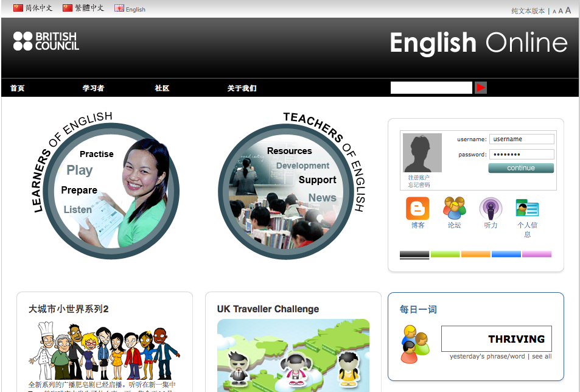Screen dimensions: 580x392
Task: Open the 听力 (listening) podcast icon
Action: pos(492,210)
